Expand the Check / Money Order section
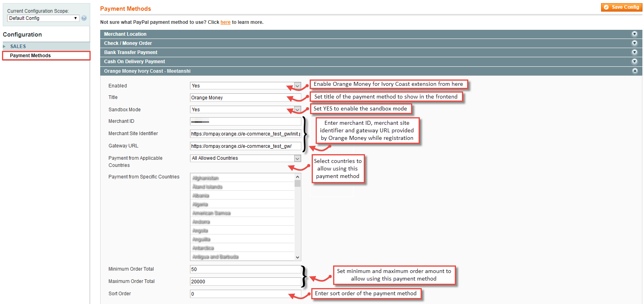Viewport: 644px width, 304px height. (x=371, y=43)
